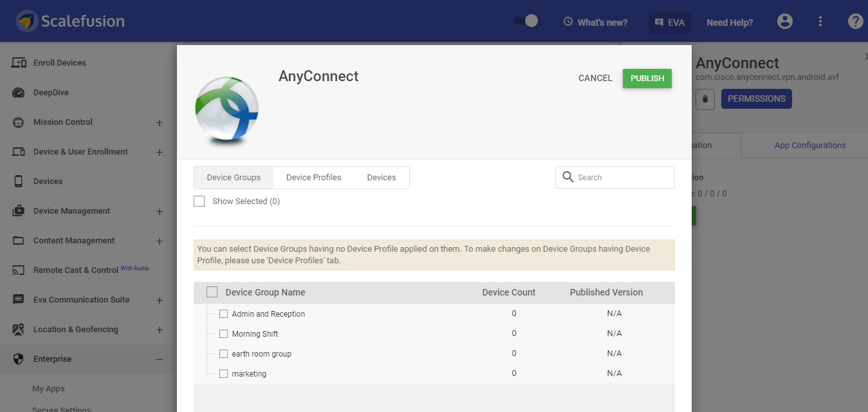Click the delete trash icon for AnyConnect
The image size is (868, 412).
(x=705, y=99)
